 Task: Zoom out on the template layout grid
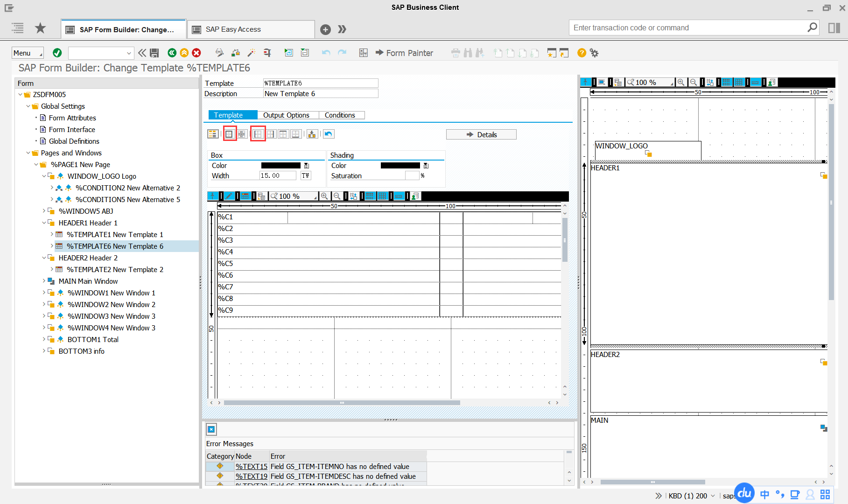click(336, 196)
